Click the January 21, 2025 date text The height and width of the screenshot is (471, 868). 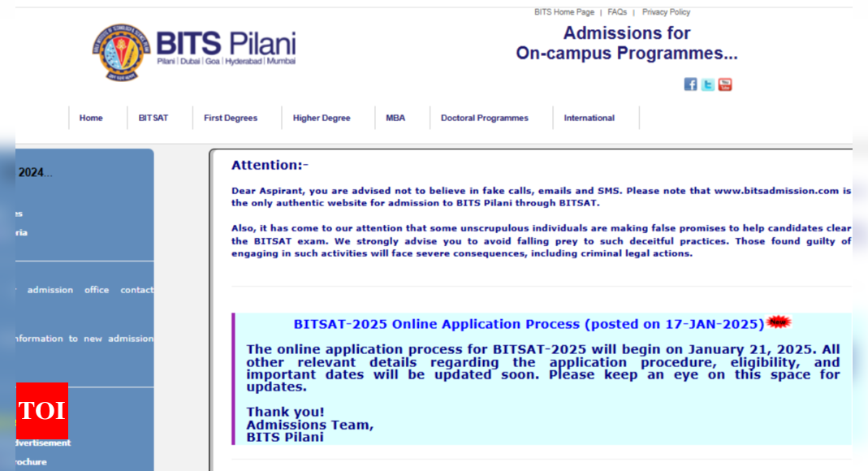click(751, 350)
